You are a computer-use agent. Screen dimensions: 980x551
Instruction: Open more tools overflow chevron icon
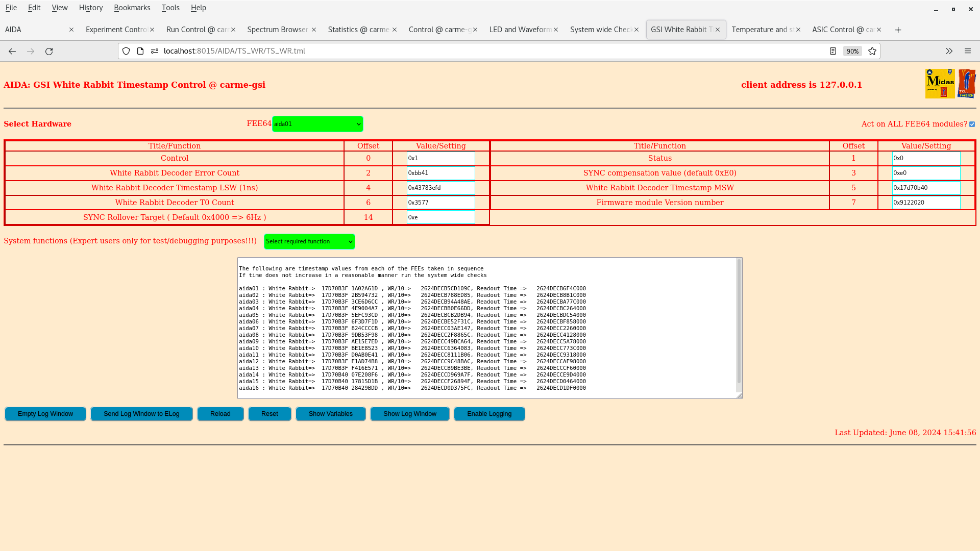[949, 51]
